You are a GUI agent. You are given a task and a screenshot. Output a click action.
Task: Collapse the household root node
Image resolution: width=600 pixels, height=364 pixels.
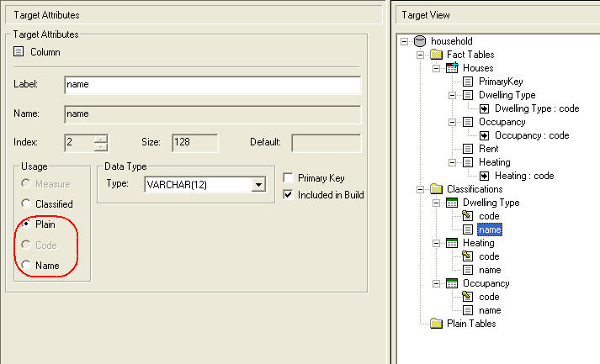pyautogui.click(x=405, y=41)
